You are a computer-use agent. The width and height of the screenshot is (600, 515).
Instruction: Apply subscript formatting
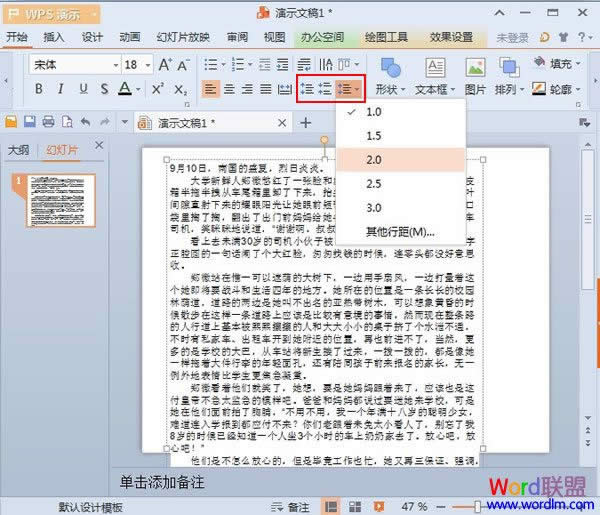pyautogui.click(x=181, y=90)
